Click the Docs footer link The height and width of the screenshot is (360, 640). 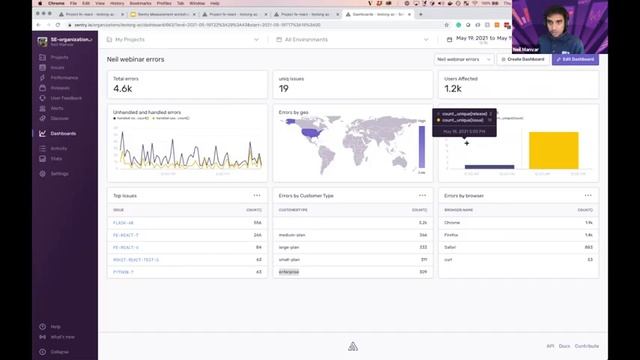[x=564, y=346]
